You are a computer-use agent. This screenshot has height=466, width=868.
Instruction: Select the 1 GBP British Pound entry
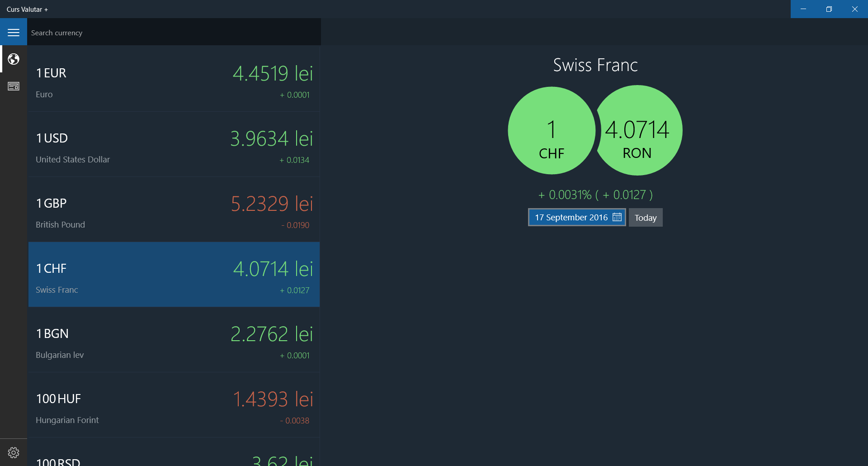[x=174, y=209]
